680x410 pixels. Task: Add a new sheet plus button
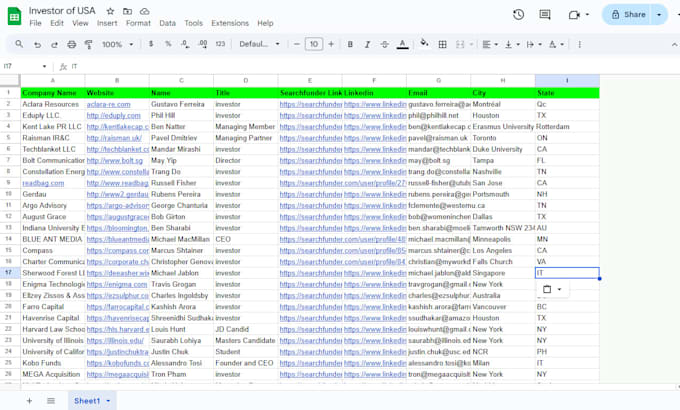pos(29,401)
